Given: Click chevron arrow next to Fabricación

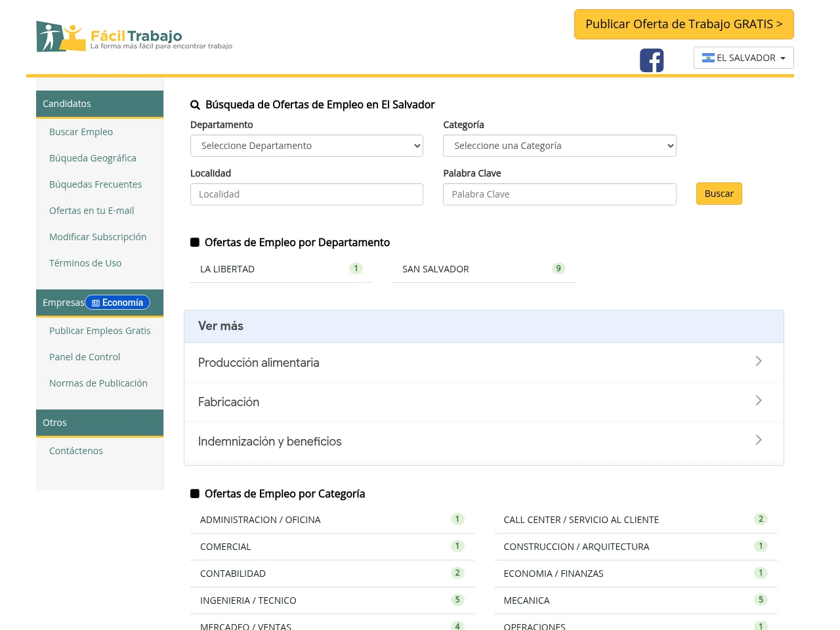Looking at the screenshot, I should pos(759,401).
